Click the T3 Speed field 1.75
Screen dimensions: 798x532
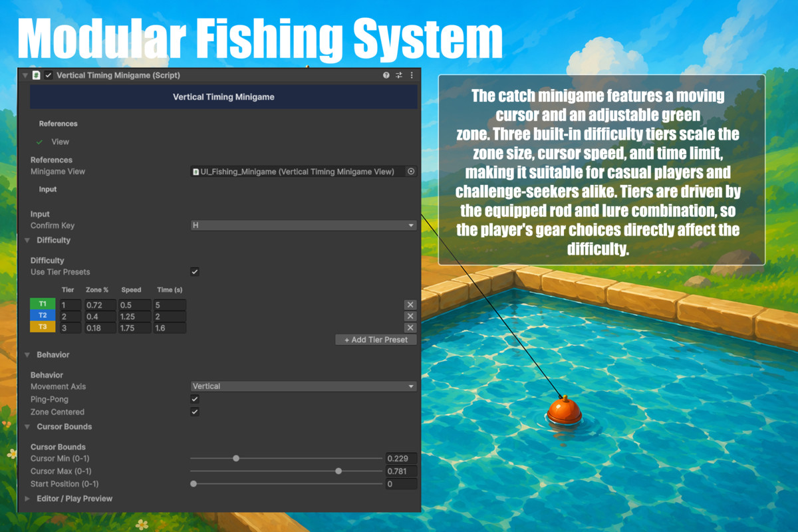pyautogui.click(x=134, y=327)
